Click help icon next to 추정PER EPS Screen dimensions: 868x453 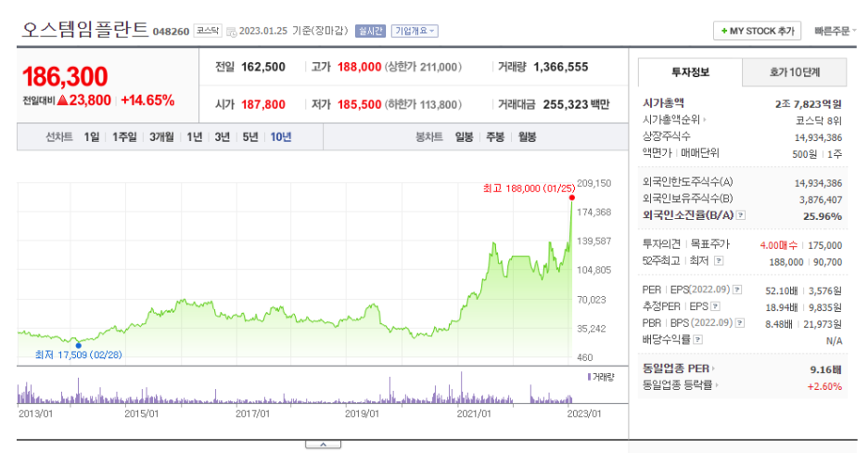click(x=715, y=306)
